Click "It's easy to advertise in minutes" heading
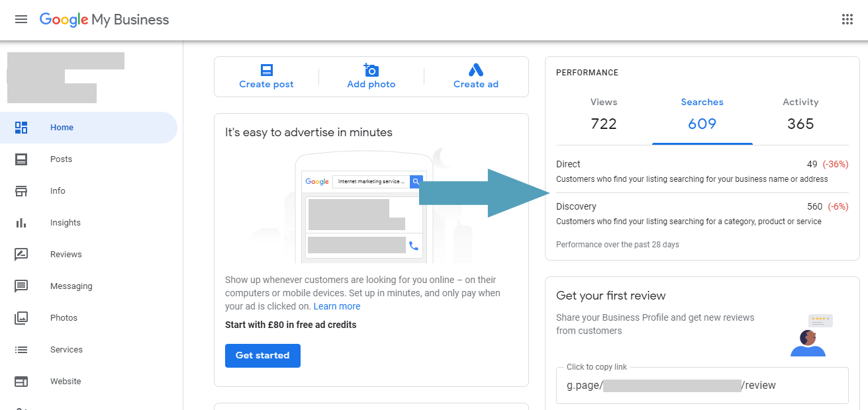The image size is (868, 410). pyautogui.click(x=309, y=132)
